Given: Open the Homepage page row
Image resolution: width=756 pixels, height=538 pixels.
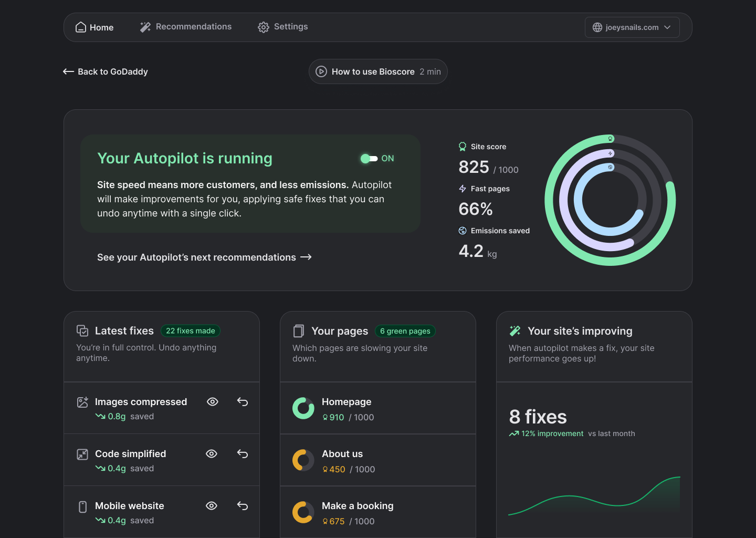Looking at the screenshot, I should coord(378,408).
